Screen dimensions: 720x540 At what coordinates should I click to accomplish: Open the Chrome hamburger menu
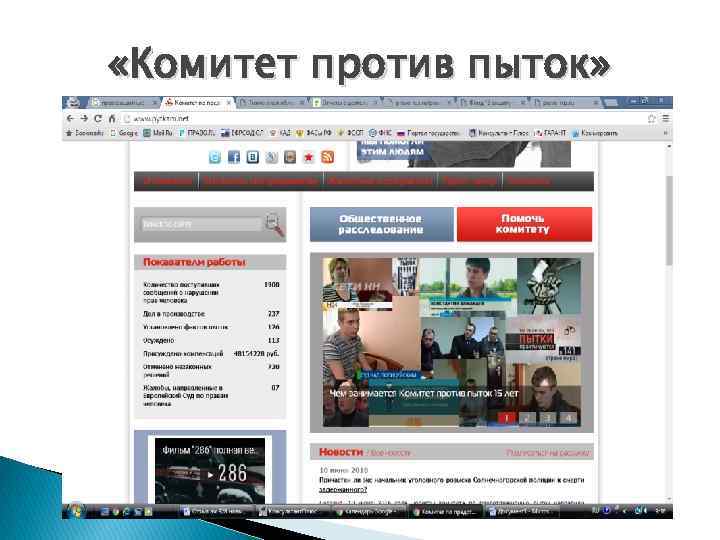coord(665,119)
